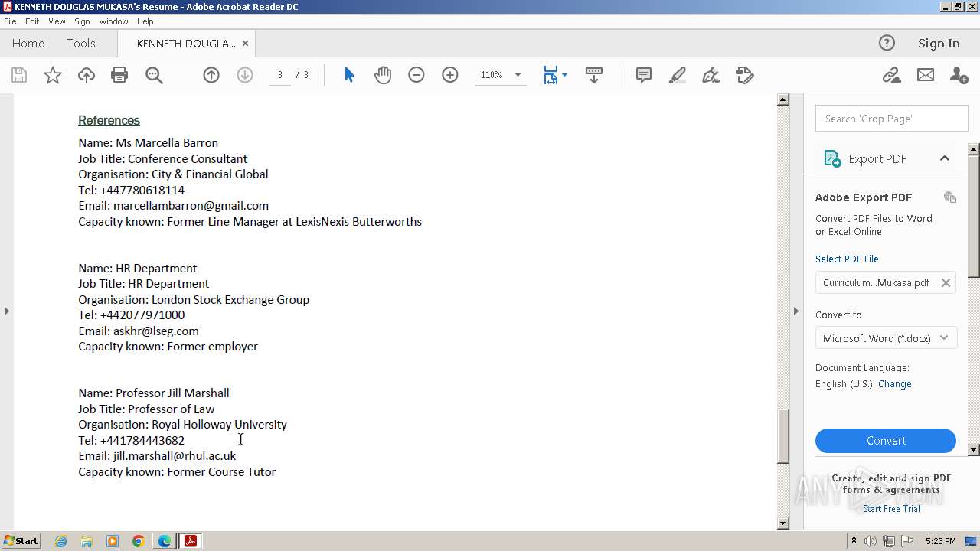The height and width of the screenshot is (551, 980).
Task: Open the zoom level dropdown
Action: click(518, 75)
